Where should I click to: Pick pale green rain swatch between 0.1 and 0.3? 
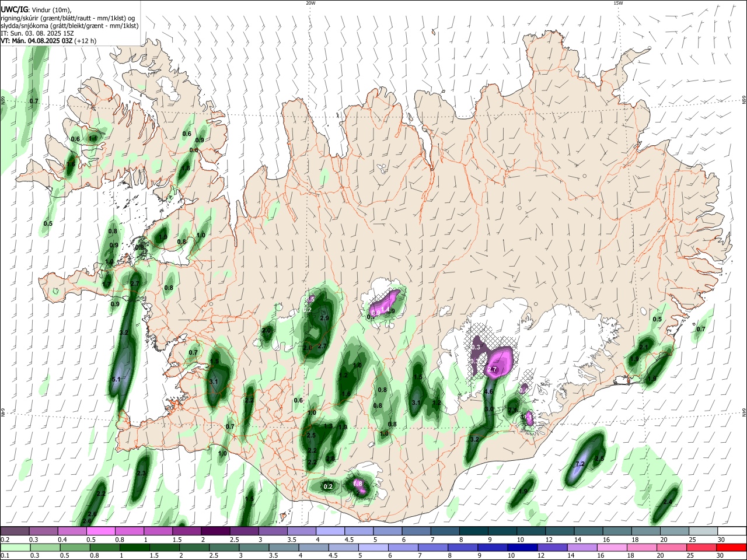[15, 547]
